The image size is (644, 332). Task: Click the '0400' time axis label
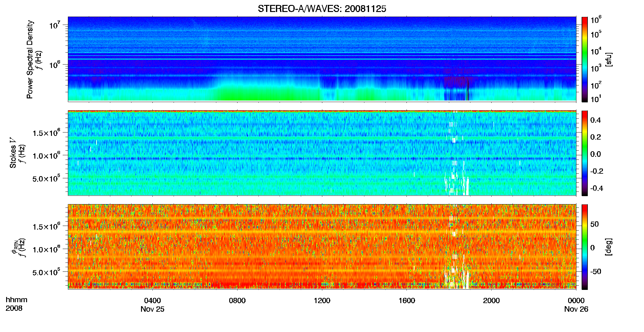(x=152, y=300)
